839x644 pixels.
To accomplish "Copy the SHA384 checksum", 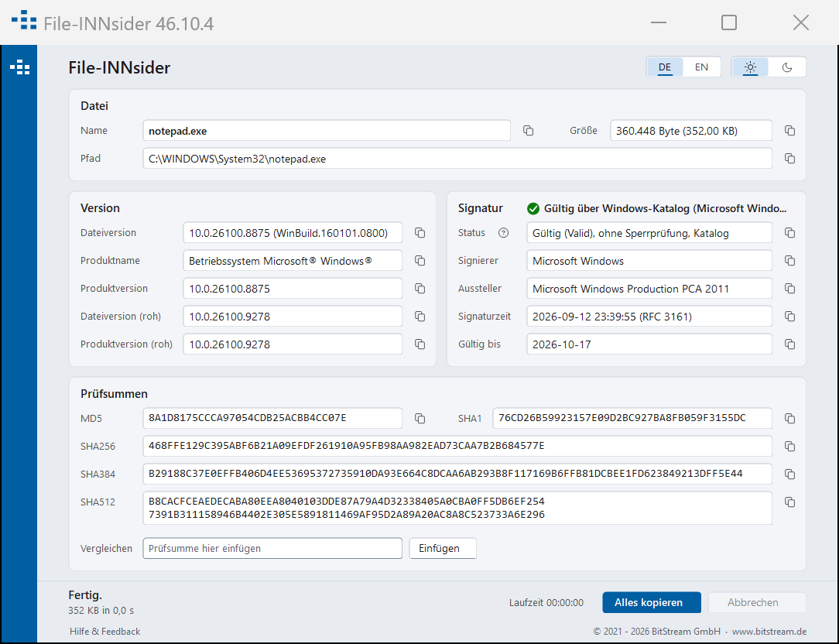I will (789, 474).
